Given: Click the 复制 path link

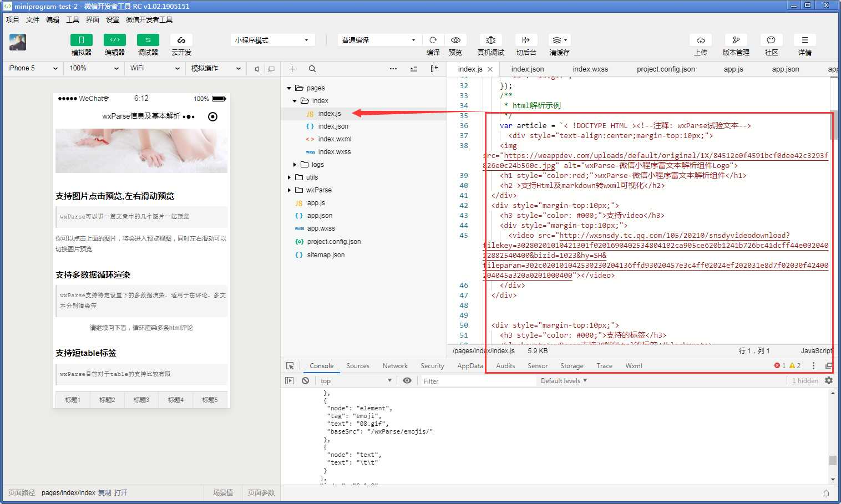Looking at the screenshot, I should click(x=104, y=493).
